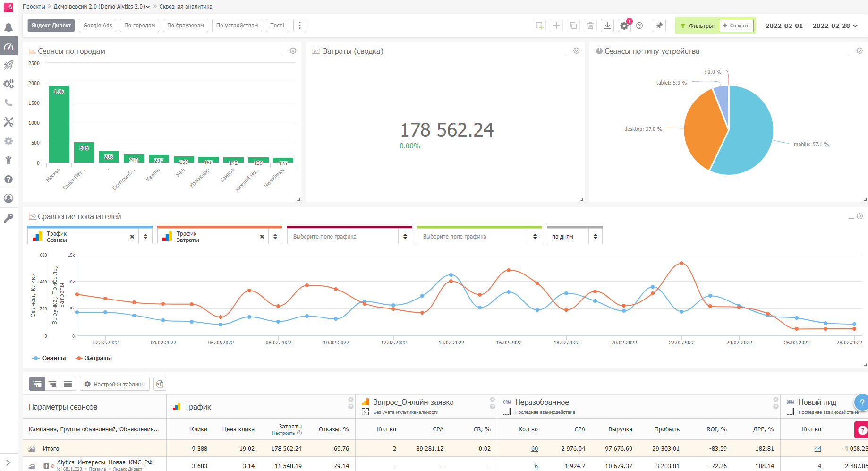The height and width of the screenshot is (471, 868).
Task: Open dashboard settings gear with notification badge
Action: point(624,26)
